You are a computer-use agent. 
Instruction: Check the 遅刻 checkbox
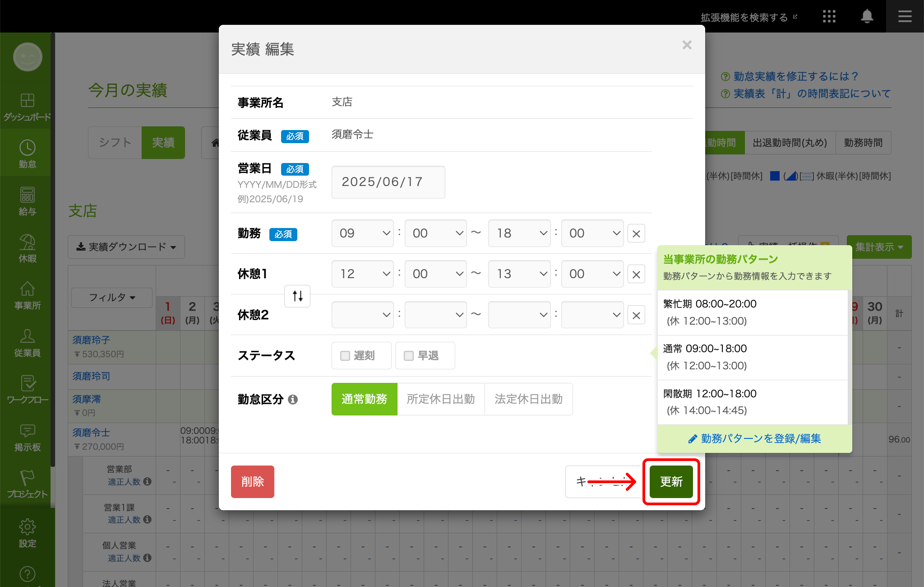click(345, 356)
